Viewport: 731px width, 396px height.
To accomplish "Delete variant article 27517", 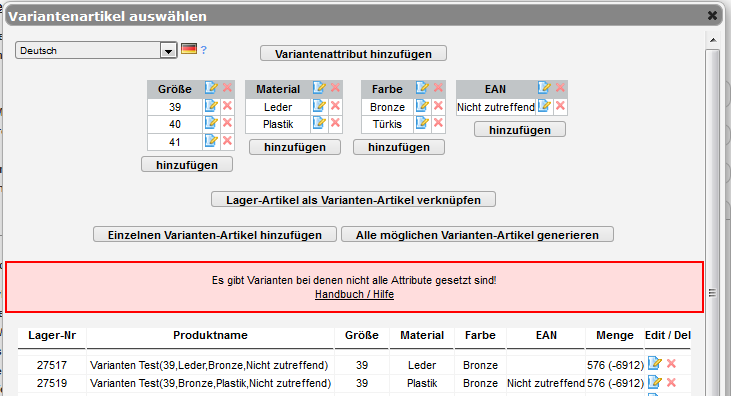I will click(671, 364).
